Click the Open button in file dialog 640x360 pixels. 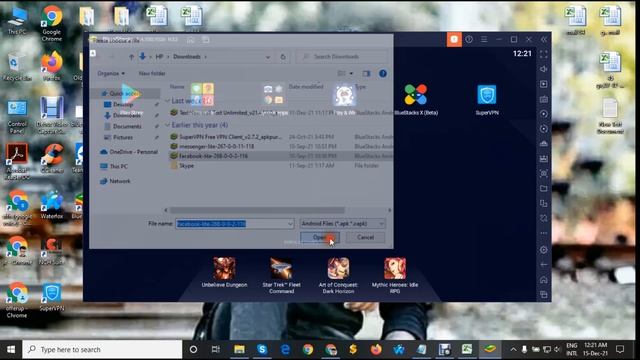[320, 237]
